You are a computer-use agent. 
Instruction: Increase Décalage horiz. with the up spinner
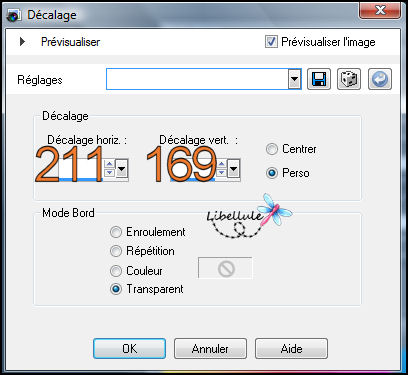(109, 164)
